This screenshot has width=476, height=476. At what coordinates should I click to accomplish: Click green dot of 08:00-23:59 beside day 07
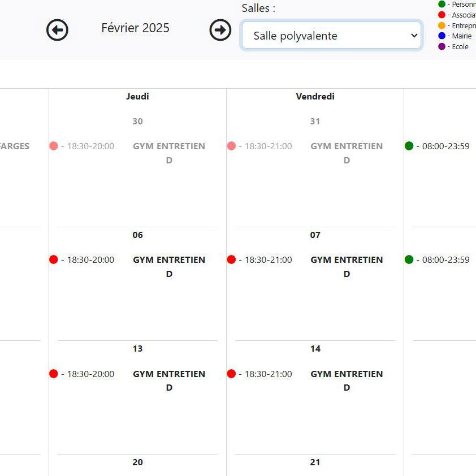tap(409, 259)
